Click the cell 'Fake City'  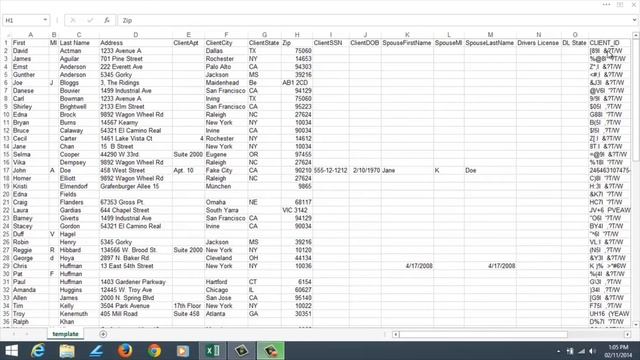coord(226,170)
